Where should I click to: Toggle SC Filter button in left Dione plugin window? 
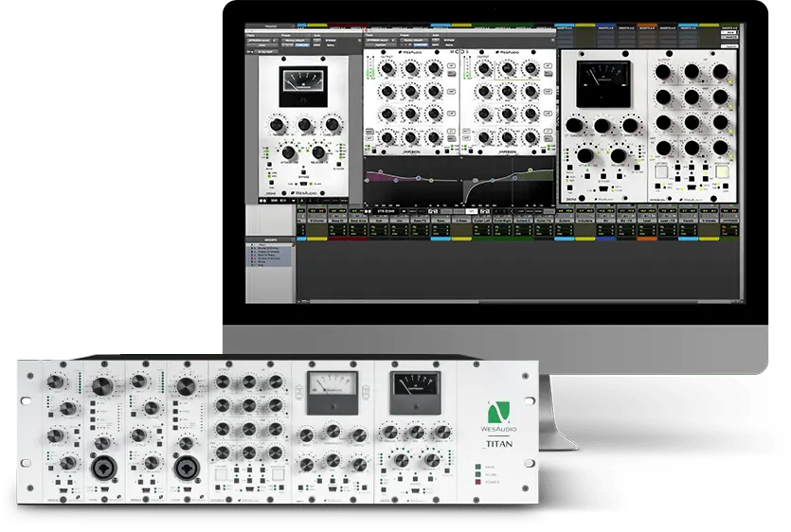pos(338,165)
